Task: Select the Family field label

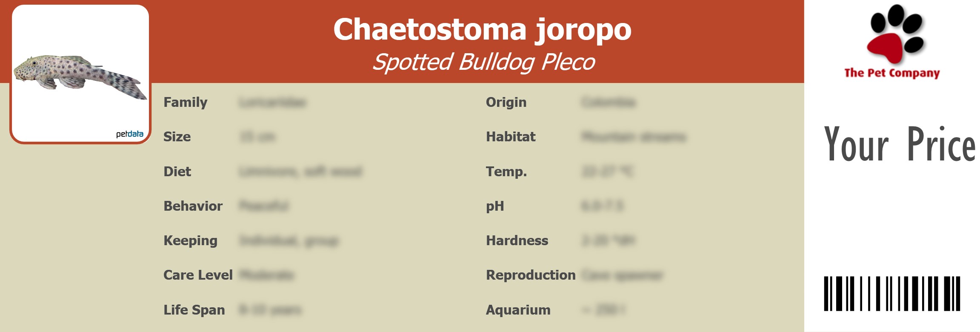Action: point(186,103)
